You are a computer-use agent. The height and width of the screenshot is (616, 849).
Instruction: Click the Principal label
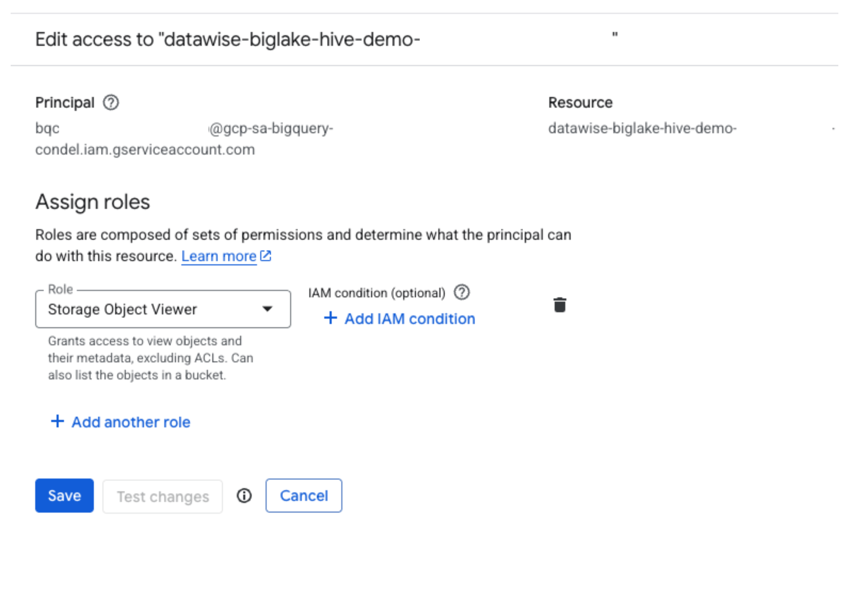point(65,103)
